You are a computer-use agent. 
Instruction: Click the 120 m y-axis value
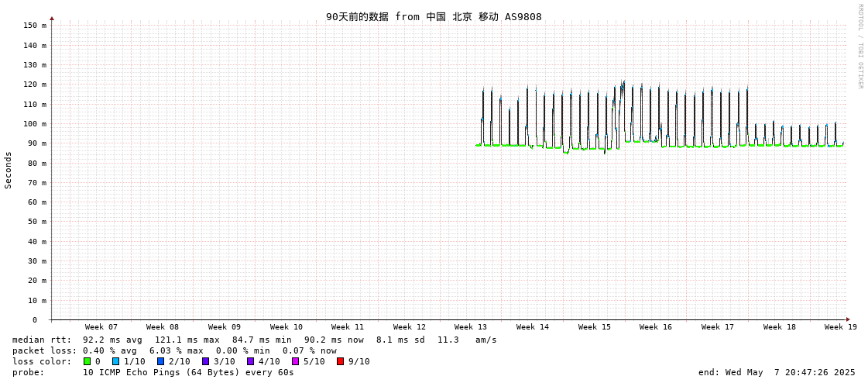tap(36, 85)
